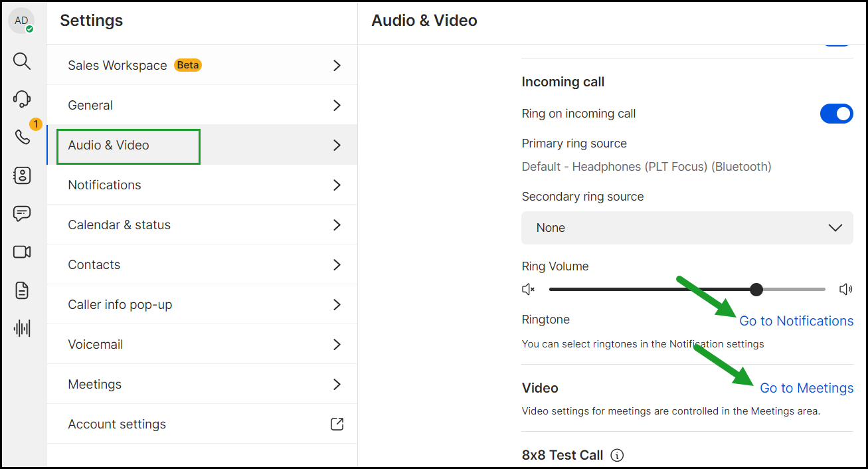Open search with the magnifier icon

(22, 62)
